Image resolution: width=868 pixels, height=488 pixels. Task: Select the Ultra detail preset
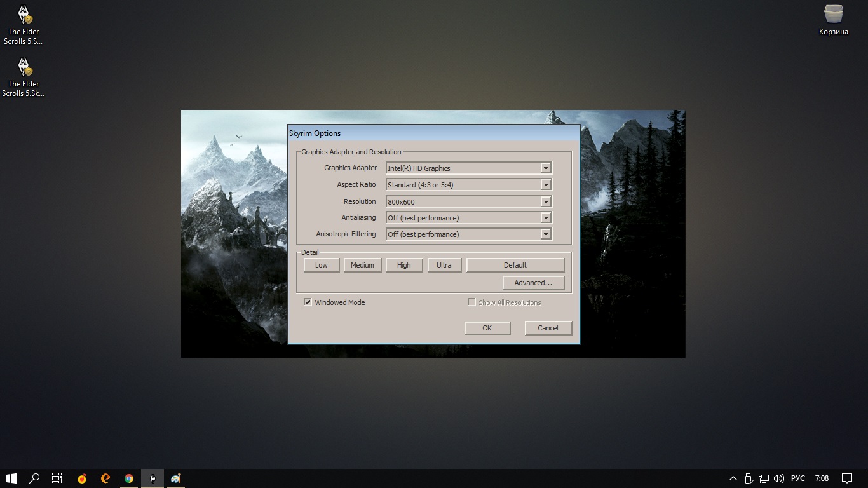click(x=444, y=265)
